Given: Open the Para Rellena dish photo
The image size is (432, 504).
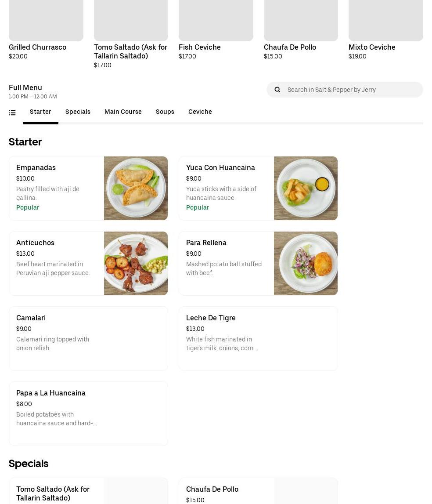Looking at the screenshot, I should point(306,263).
